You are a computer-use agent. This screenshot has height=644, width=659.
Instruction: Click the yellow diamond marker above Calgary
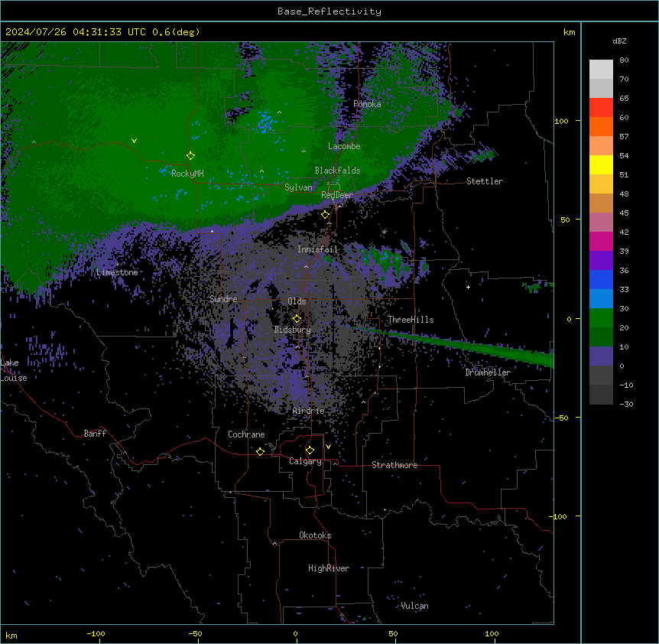tap(310, 450)
